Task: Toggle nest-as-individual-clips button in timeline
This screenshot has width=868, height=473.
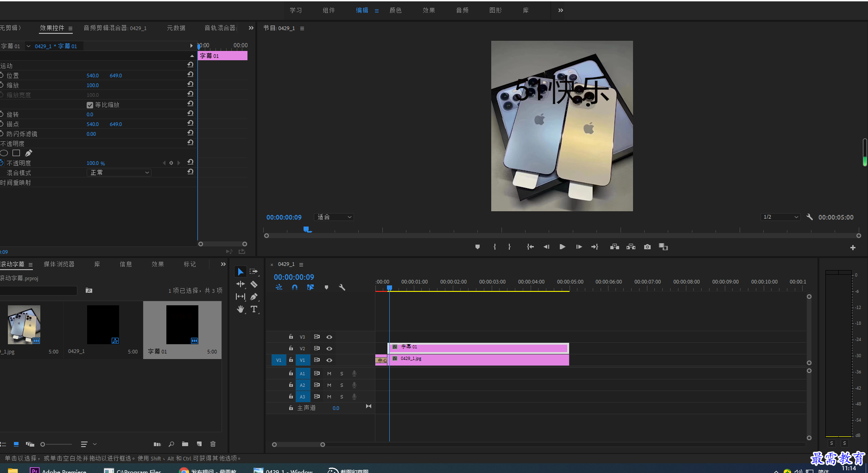Action: (279, 287)
